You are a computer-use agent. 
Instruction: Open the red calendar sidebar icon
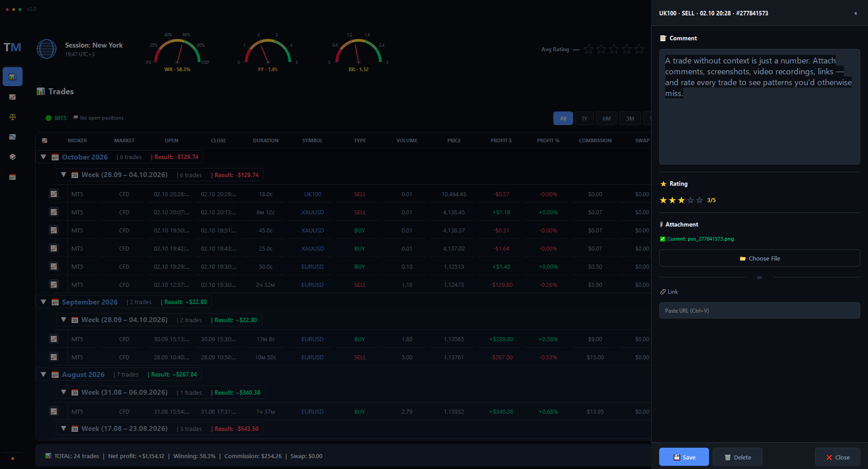pos(13,177)
